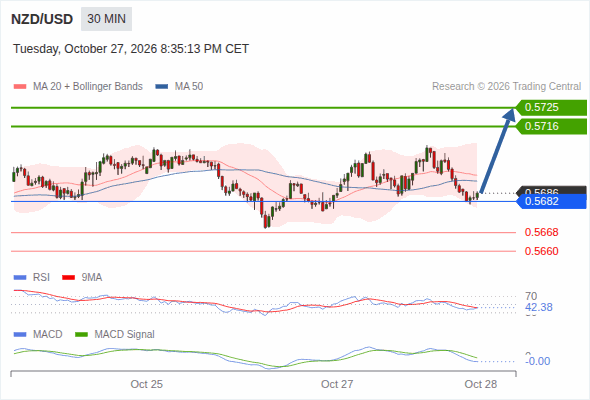
Task: Click the Oct 28 axis date label
Action: pos(481,384)
